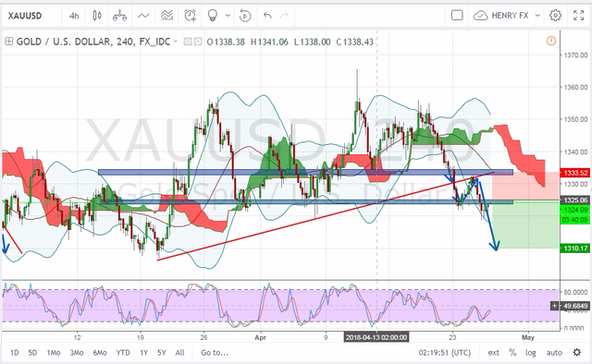
Task: Select the All time range
Action: 179,353
